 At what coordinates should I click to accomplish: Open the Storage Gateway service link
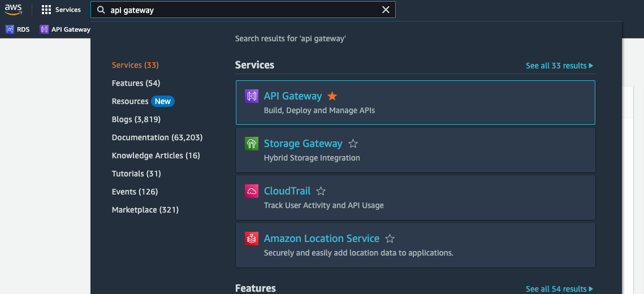303,144
